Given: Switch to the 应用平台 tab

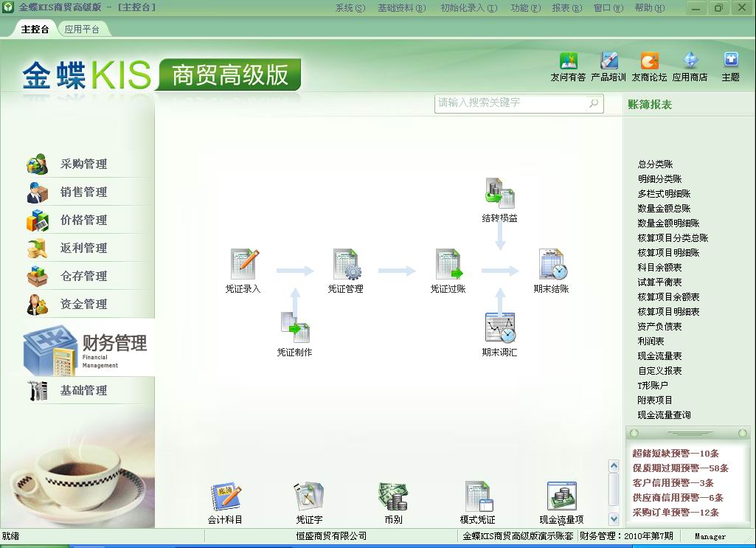Looking at the screenshot, I should click(82, 29).
